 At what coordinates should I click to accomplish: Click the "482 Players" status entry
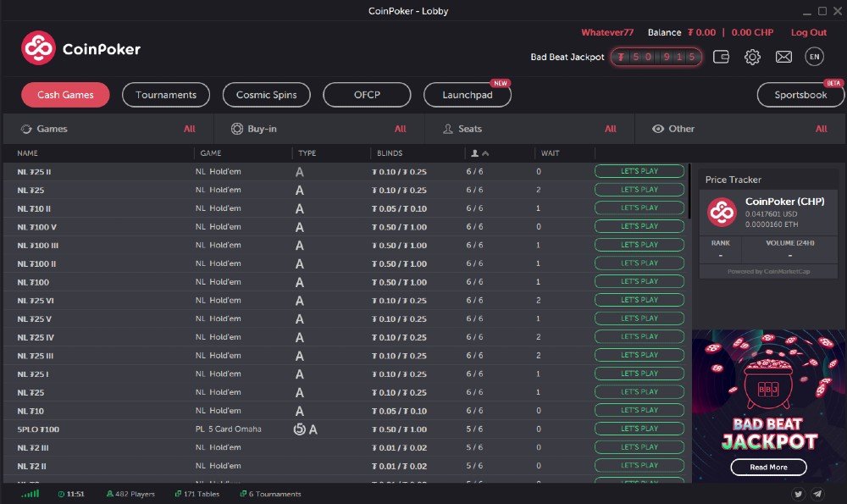pyautogui.click(x=130, y=494)
